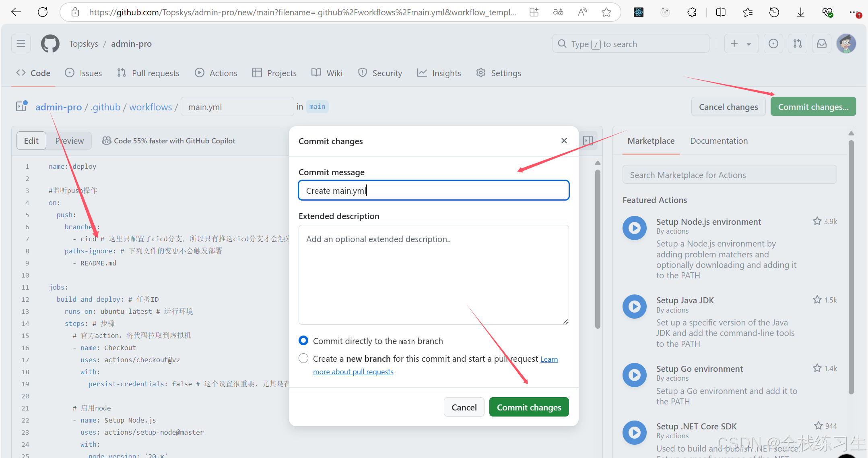Select Commit directly to the main branch
The height and width of the screenshot is (458, 868).
(303, 341)
